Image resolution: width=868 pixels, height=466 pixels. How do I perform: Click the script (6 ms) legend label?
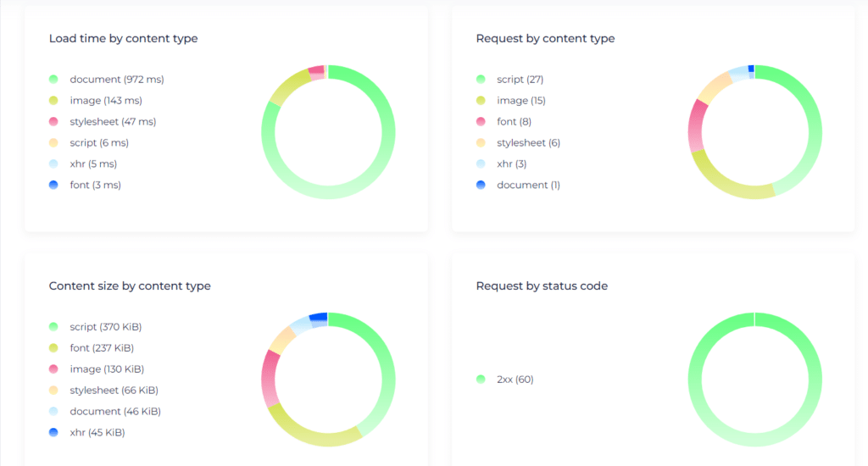pyautogui.click(x=99, y=143)
